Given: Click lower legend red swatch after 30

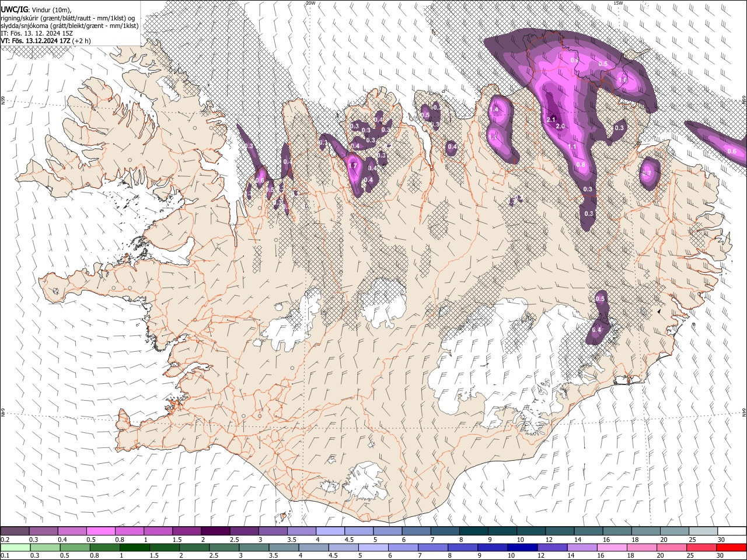Looking at the screenshot, I should (x=732, y=548).
